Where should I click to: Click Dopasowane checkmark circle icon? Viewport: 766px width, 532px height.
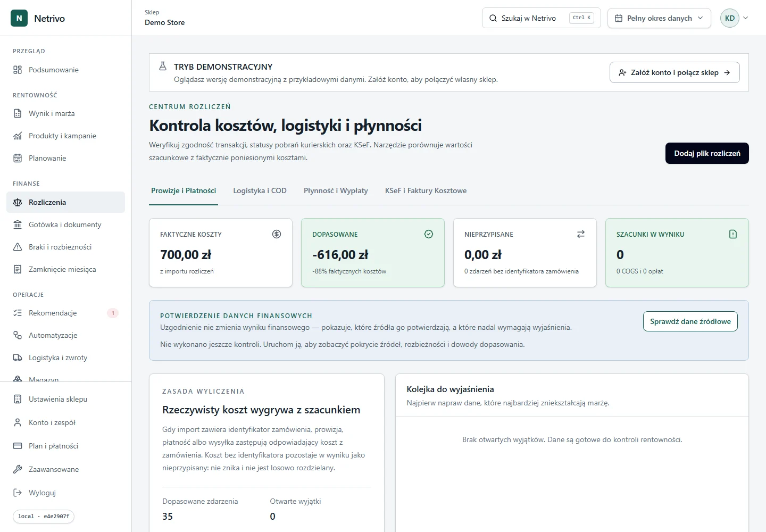429,234
